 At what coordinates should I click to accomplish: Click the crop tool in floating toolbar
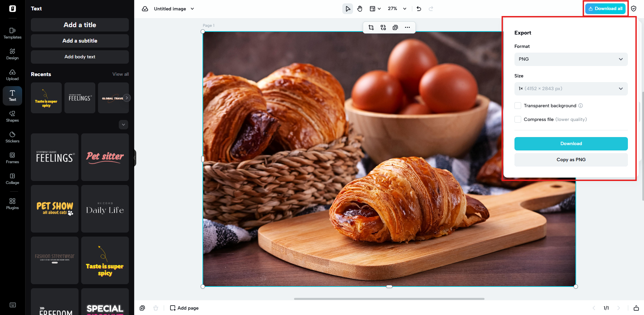pyautogui.click(x=371, y=27)
